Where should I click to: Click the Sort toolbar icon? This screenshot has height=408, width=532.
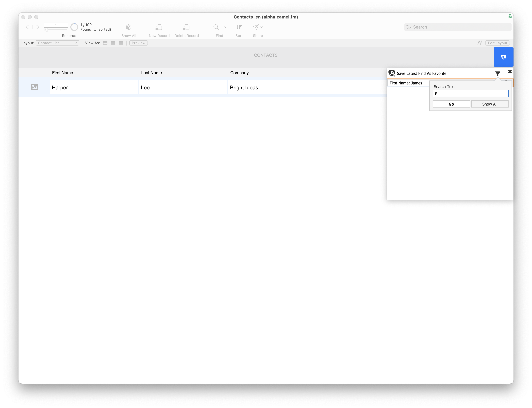239,27
